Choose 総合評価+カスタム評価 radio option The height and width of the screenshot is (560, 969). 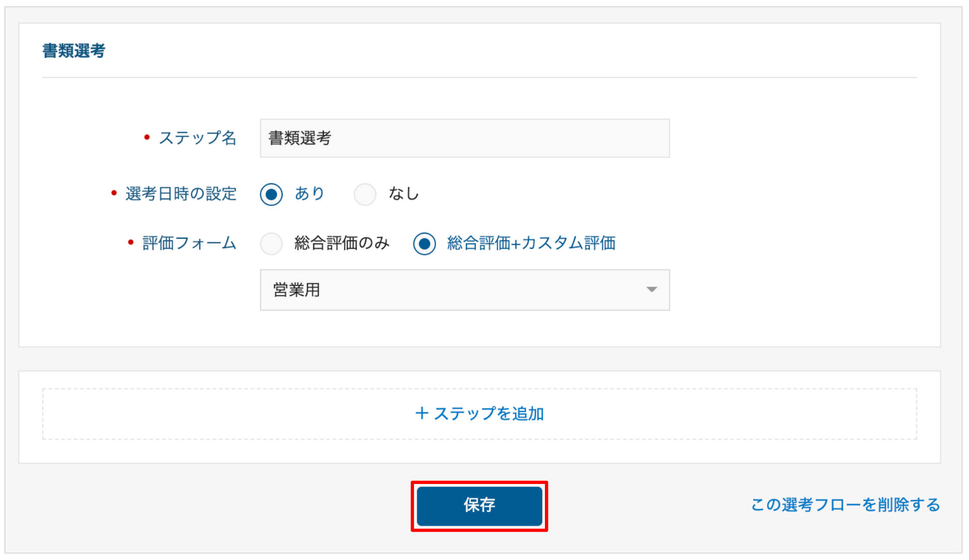click(424, 244)
